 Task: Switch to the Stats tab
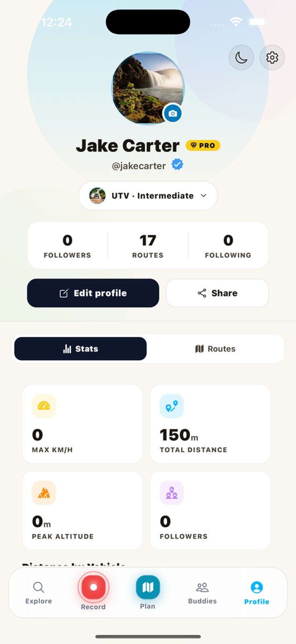click(80, 349)
